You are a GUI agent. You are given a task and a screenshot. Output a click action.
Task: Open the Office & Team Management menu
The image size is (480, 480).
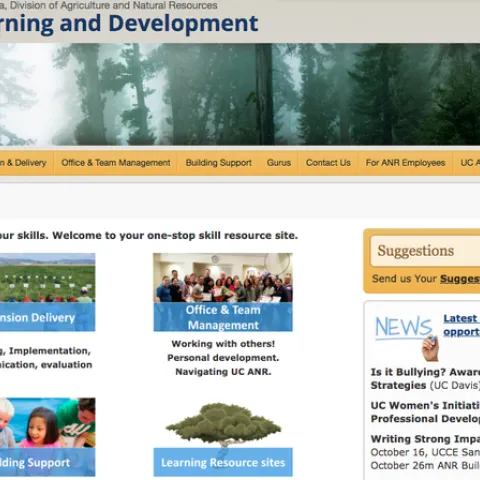[116, 163]
